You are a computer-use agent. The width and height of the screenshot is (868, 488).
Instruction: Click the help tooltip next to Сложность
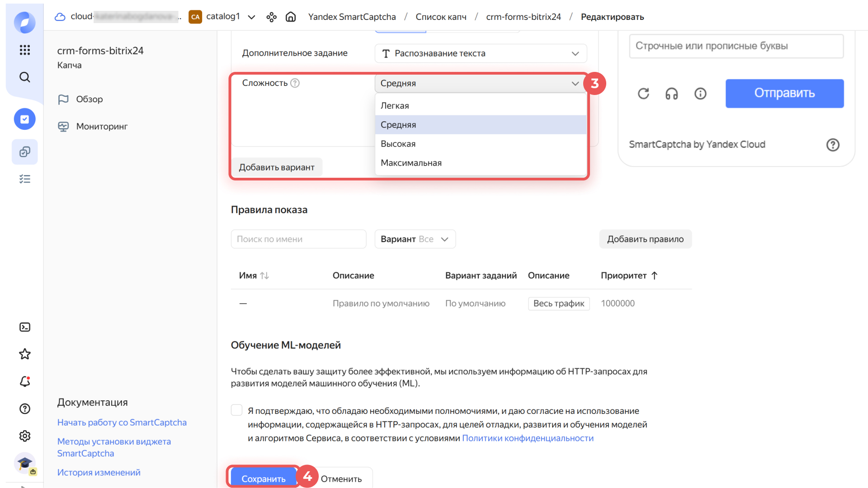(x=295, y=83)
